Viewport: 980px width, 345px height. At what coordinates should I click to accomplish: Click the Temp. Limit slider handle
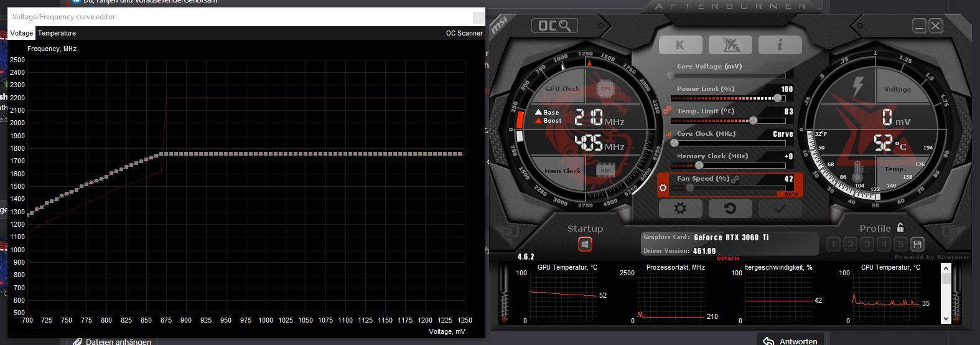pos(754,121)
